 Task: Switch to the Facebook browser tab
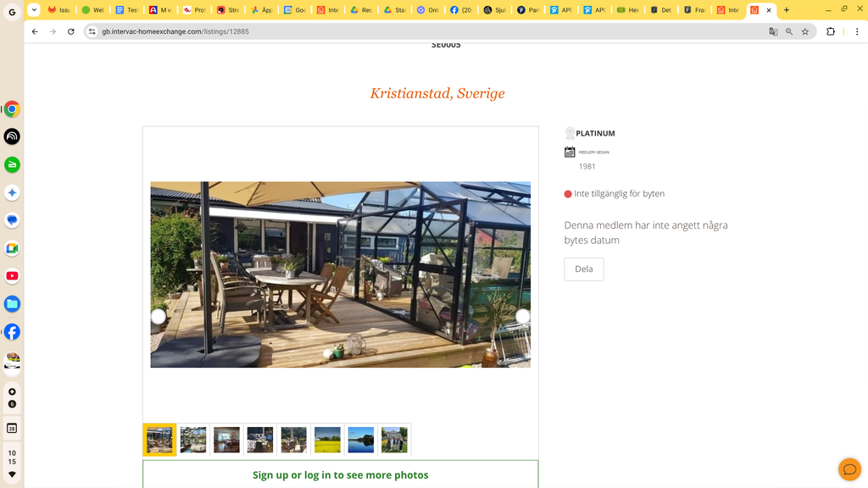pyautogui.click(x=460, y=10)
